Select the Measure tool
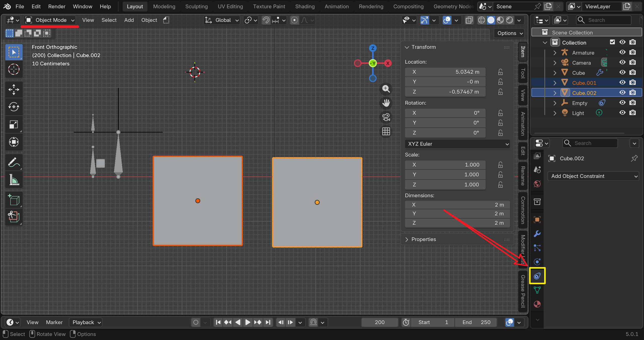The image size is (644, 340). [x=14, y=180]
